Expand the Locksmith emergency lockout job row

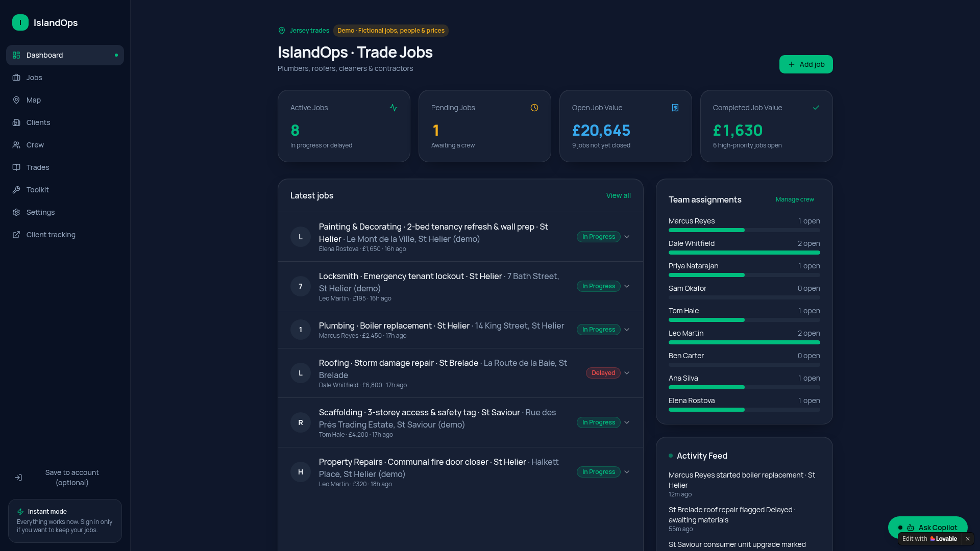[x=627, y=286]
